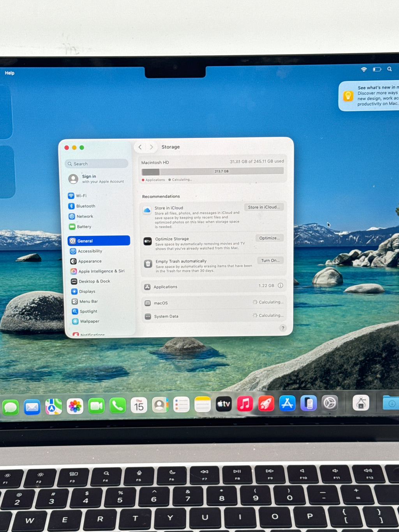This screenshot has height=532, width=399.
Task: Open Spotlight search from the menu bar magnifier
Action: pyautogui.click(x=389, y=69)
